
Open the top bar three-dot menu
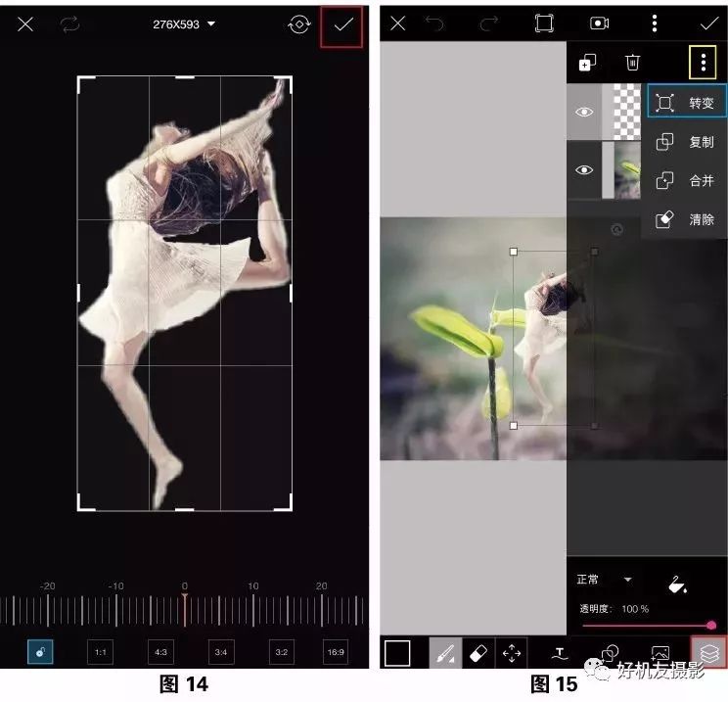click(655, 23)
